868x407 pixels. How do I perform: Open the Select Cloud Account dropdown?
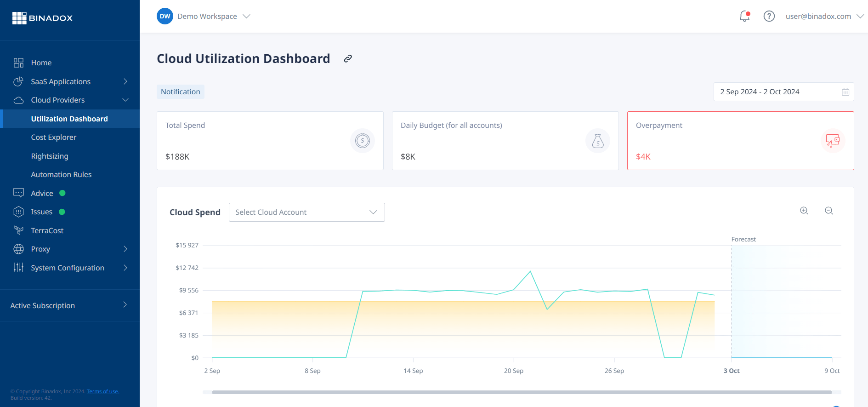coord(307,212)
